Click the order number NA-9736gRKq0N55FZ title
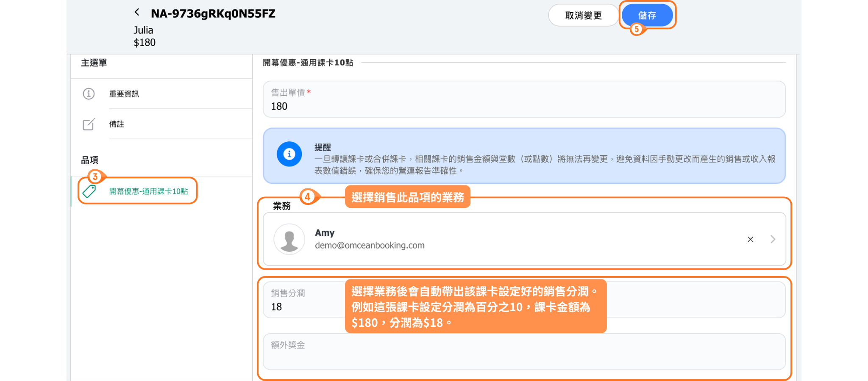The width and height of the screenshot is (868, 381). point(213,14)
